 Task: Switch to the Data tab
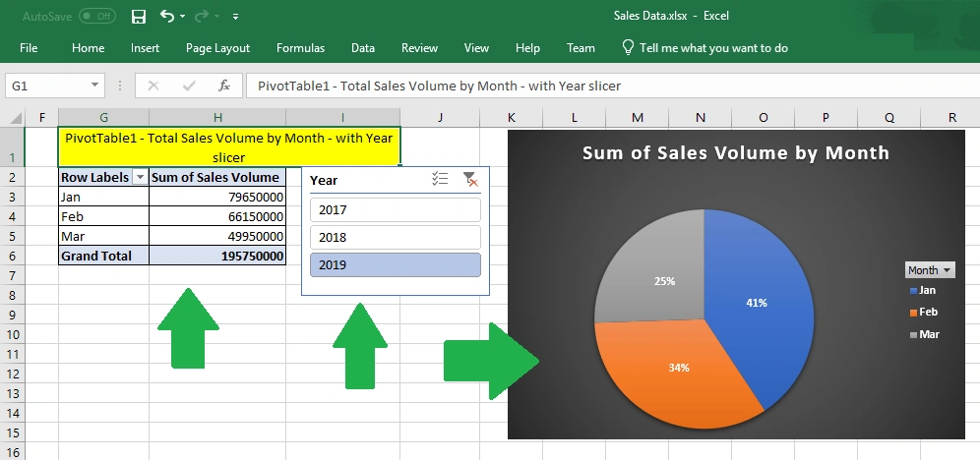click(363, 48)
